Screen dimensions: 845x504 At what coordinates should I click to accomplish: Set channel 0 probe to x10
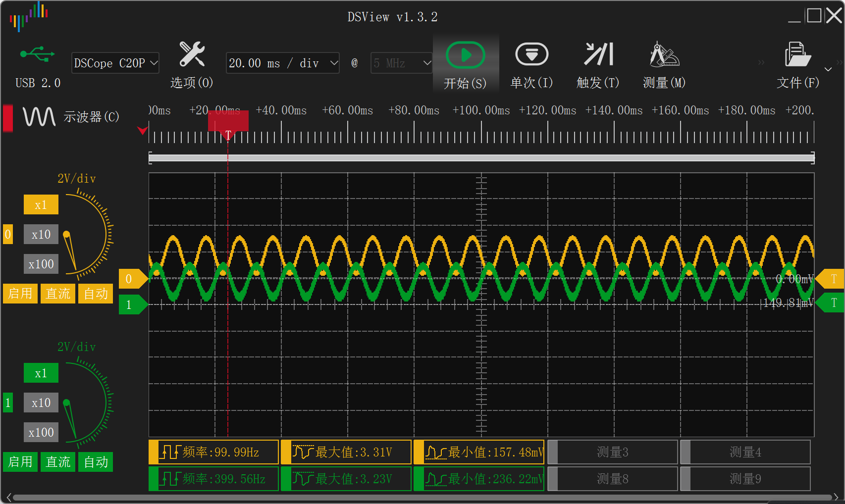coord(41,234)
